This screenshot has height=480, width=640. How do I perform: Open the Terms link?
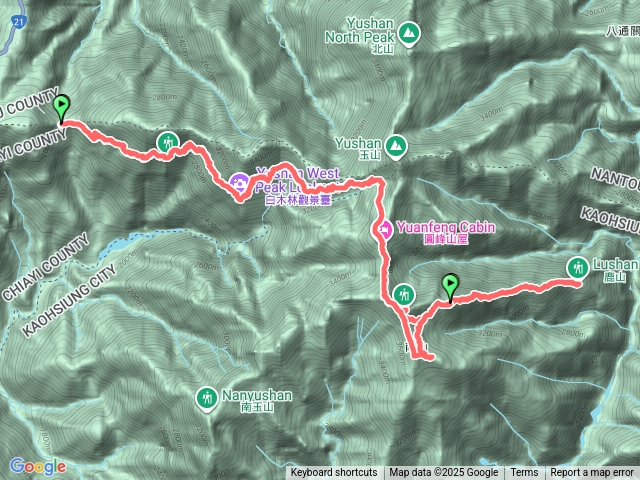point(524,473)
